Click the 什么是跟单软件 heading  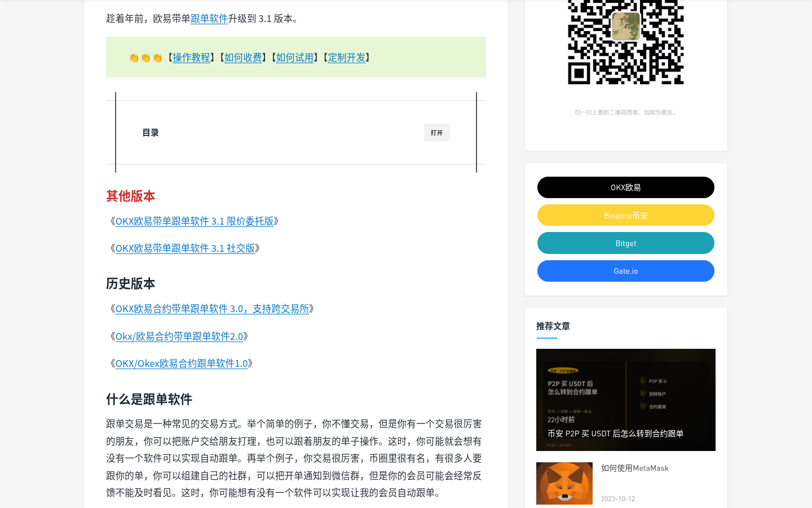coord(149,400)
